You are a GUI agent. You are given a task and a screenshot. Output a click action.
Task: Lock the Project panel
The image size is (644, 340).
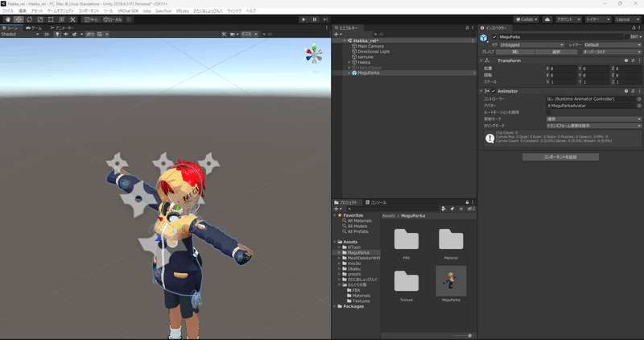point(467,202)
